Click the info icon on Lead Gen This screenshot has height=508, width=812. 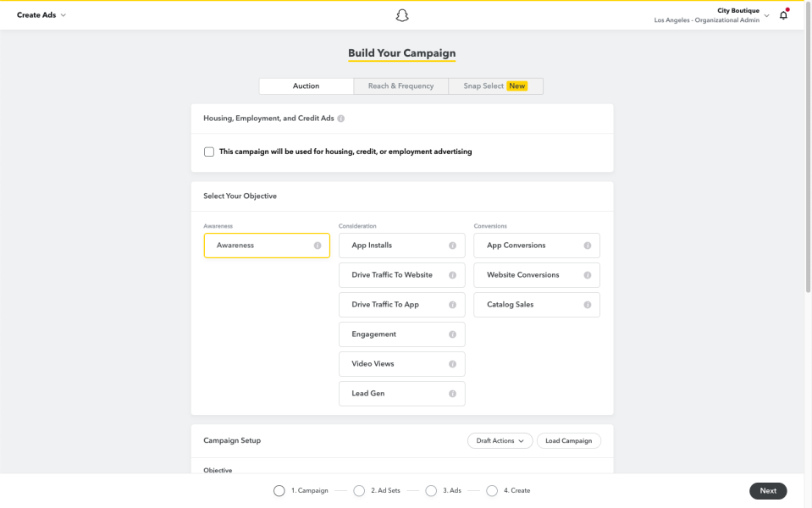[453, 394]
